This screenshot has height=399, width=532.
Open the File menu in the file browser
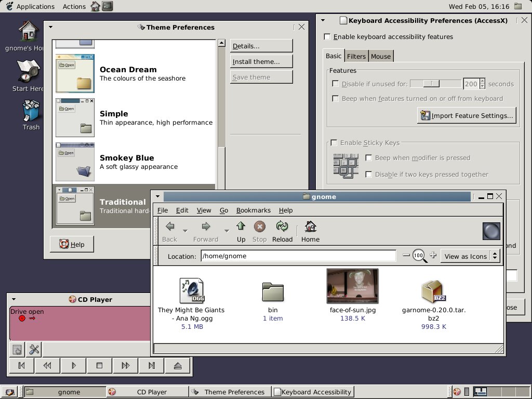click(x=163, y=210)
